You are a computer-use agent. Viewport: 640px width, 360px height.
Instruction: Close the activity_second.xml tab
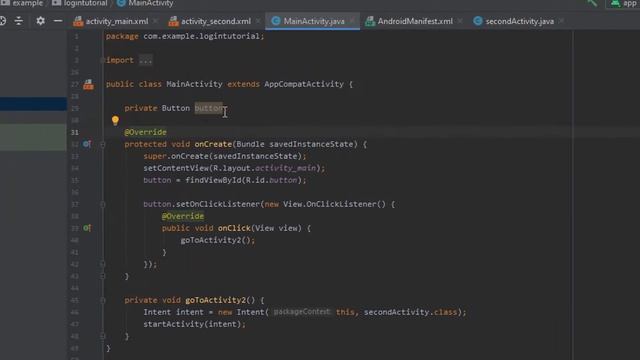(258, 21)
